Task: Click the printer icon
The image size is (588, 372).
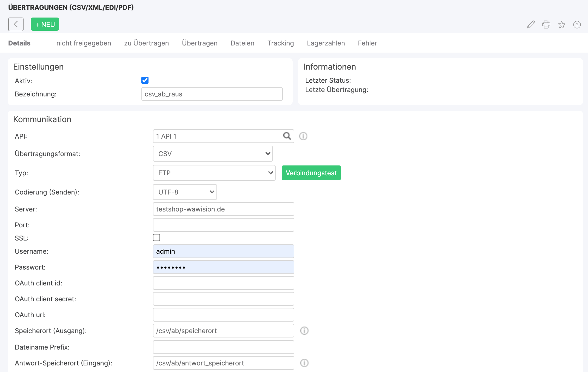Action: coord(546,25)
